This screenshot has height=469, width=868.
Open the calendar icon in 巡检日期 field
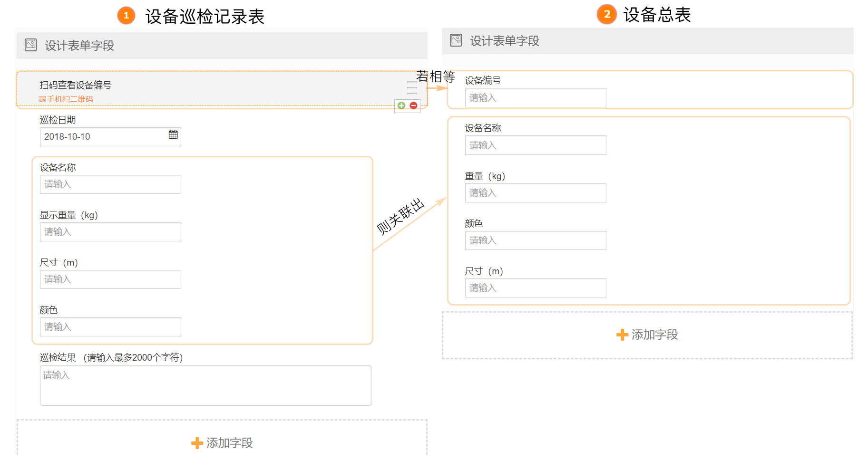pos(173,134)
